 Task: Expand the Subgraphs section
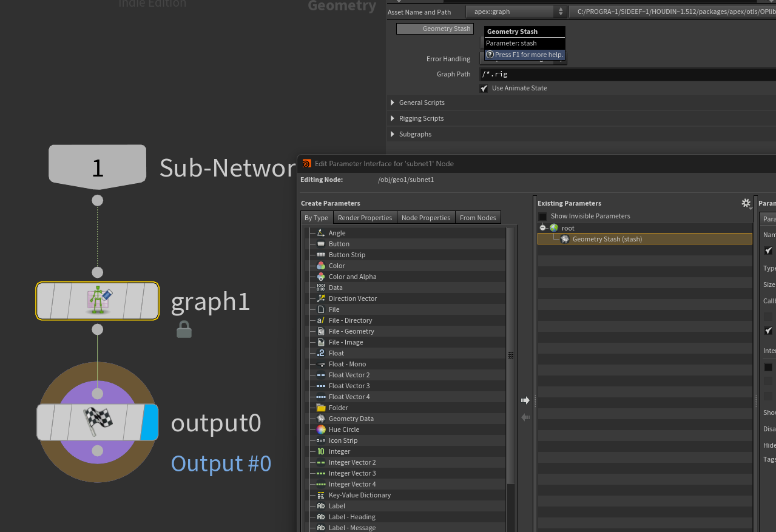[393, 134]
